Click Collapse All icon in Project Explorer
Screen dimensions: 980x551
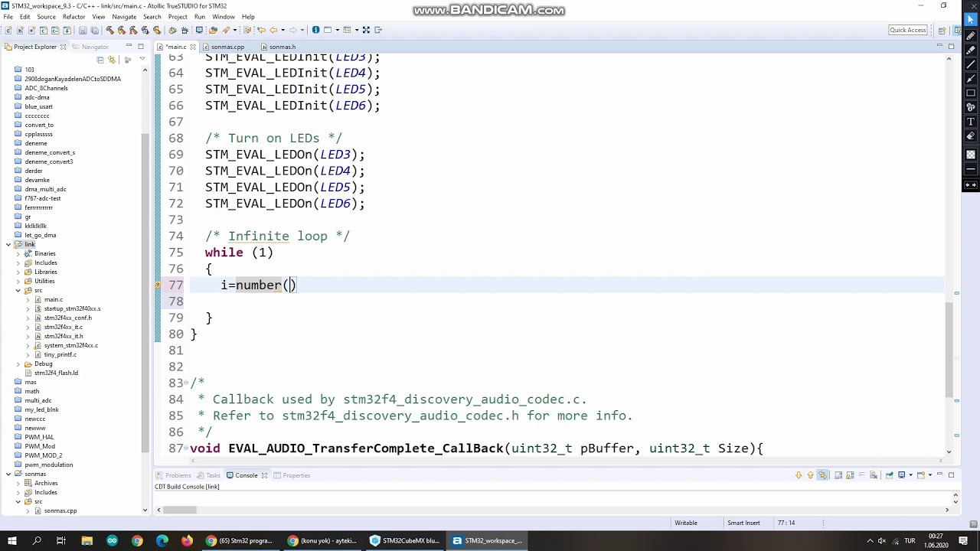point(100,60)
